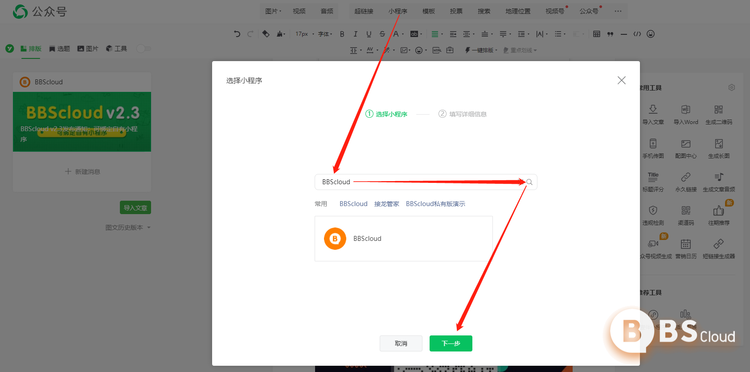Toggle italic formatting
The width and height of the screenshot is (750, 372).
(x=355, y=34)
